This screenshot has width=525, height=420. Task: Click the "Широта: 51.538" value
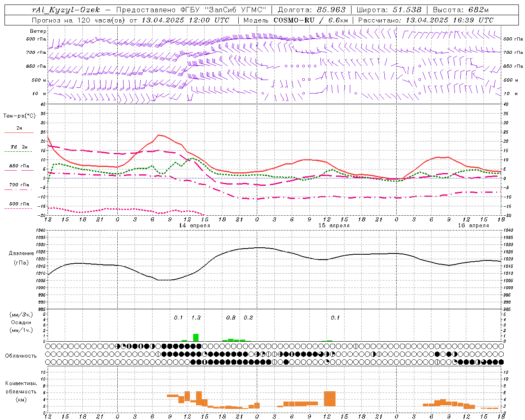[x=389, y=10]
